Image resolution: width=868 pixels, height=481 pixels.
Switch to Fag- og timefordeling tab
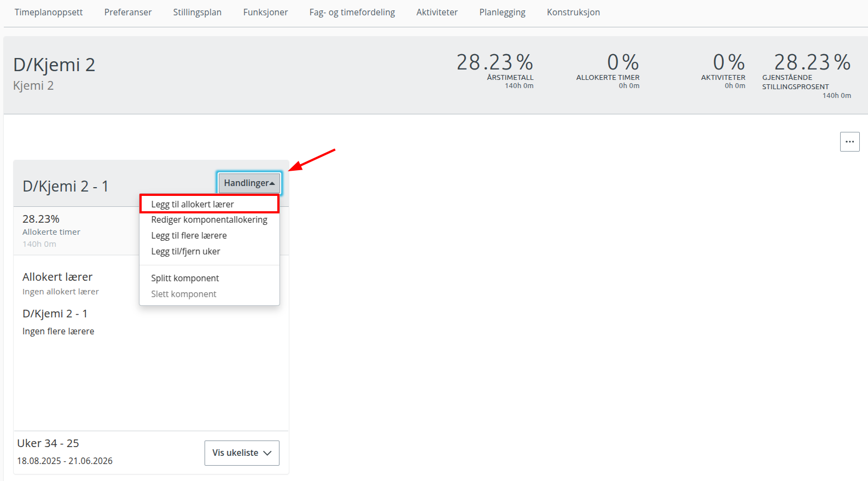352,12
